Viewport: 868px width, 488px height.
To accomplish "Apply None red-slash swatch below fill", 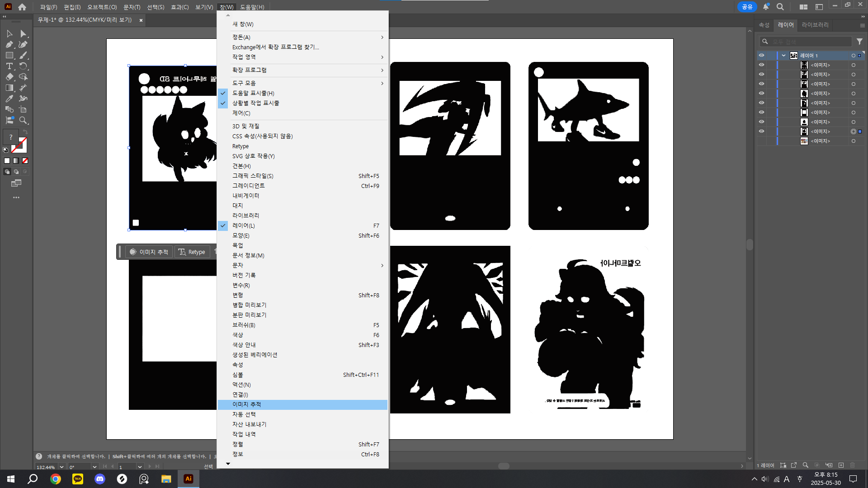I will pyautogui.click(x=25, y=160).
